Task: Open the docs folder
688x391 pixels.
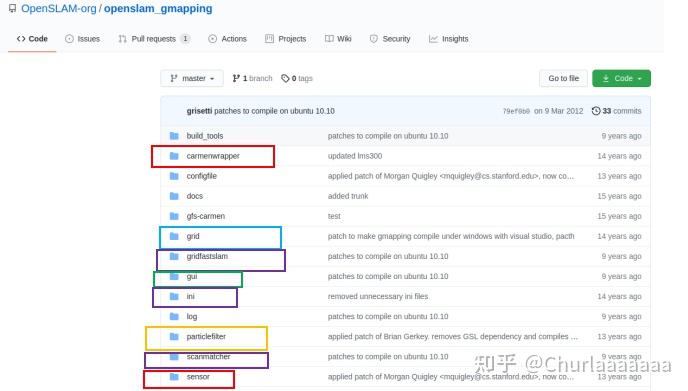Action: (195, 196)
